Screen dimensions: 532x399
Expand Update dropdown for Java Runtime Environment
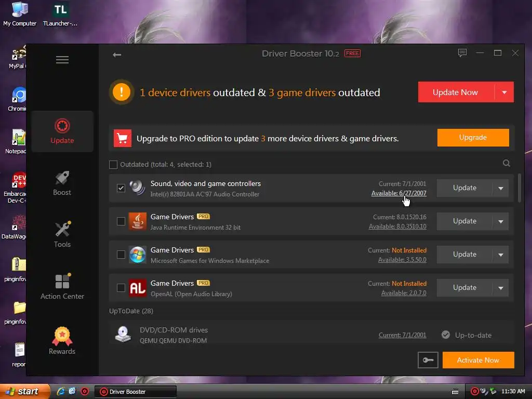click(501, 221)
